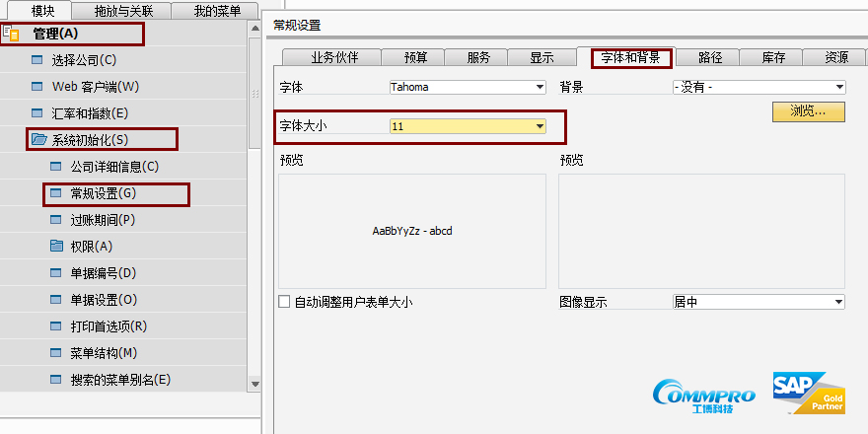Click the menu scrollbar down arrow
The image size is (868, 434).
coord(254,384)
